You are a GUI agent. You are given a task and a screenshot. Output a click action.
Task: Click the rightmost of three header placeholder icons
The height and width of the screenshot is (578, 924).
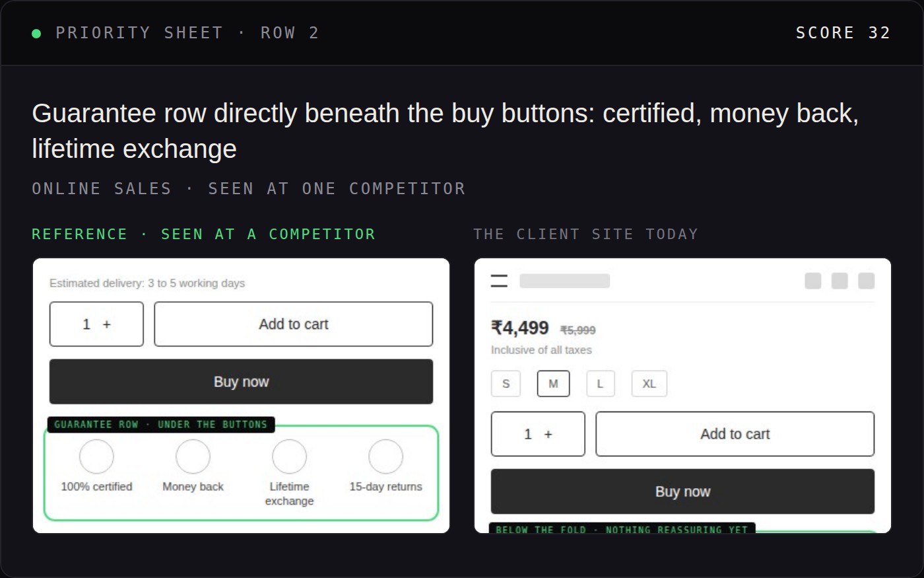[866, 281]
